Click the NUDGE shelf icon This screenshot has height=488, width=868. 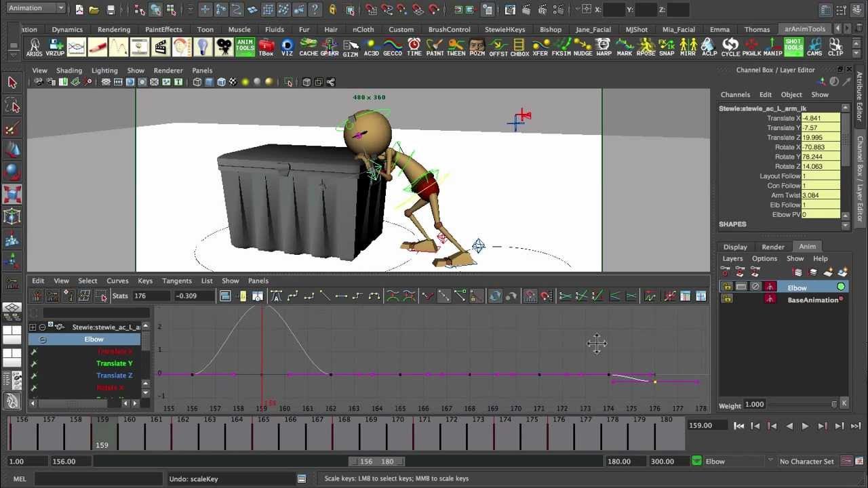[x=583, y=47]
